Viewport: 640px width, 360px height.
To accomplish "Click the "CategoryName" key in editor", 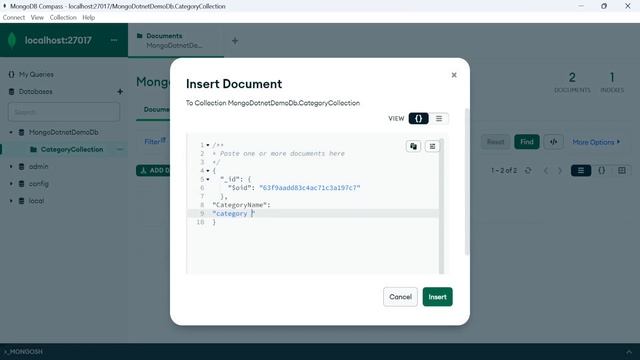I will 239,205.
